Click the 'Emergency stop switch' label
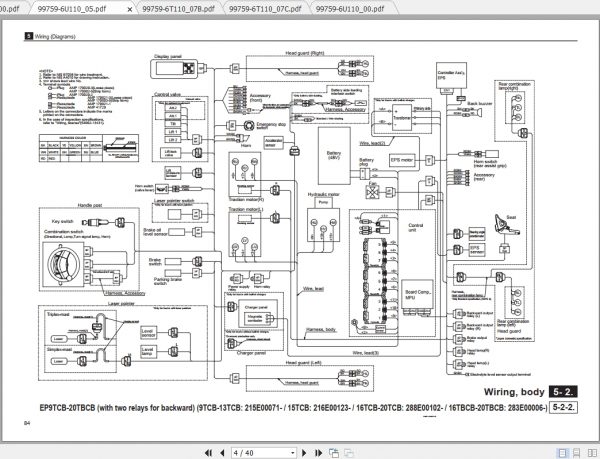This screenshot has width=600, height=459. click(x=271, y=125)
